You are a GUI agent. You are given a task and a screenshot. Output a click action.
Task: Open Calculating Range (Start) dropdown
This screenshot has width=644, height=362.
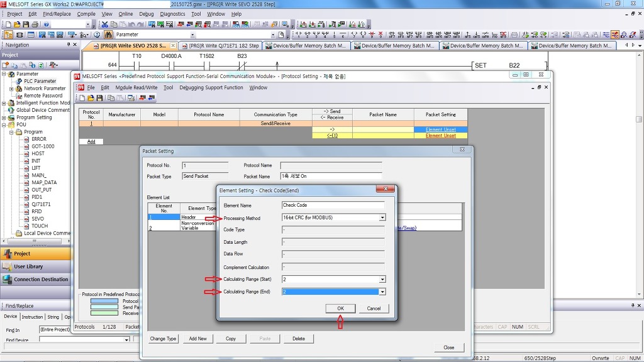coord(382,280)
